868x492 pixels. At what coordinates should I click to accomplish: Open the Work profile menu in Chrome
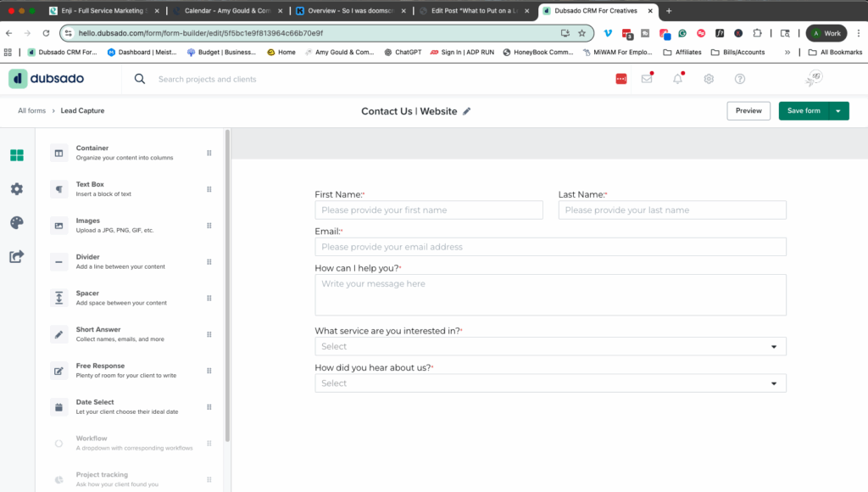[x=826, y=33]
